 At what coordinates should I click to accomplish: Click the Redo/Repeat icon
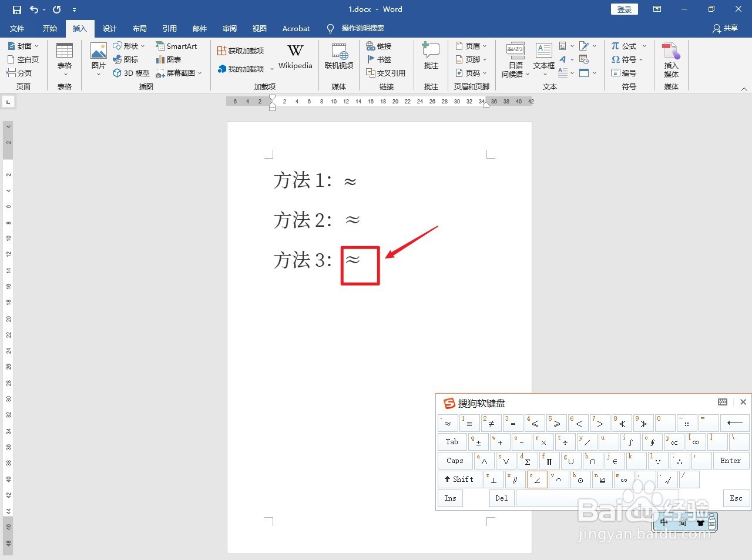point(57,9)
